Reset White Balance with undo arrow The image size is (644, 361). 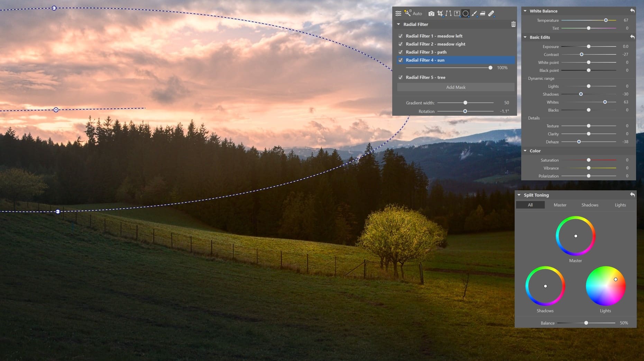[632, 11]
